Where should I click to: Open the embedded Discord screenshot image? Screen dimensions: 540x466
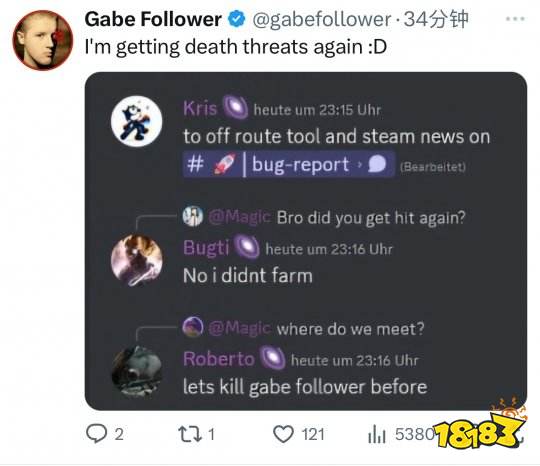click(306, 241)
